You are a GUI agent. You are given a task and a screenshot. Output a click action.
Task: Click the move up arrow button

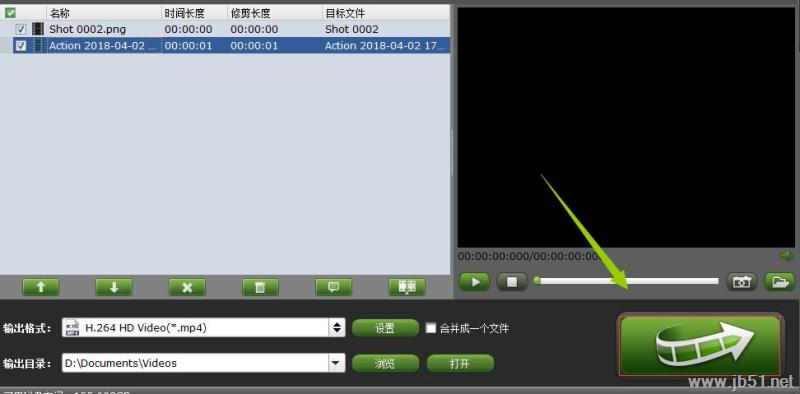40,287
